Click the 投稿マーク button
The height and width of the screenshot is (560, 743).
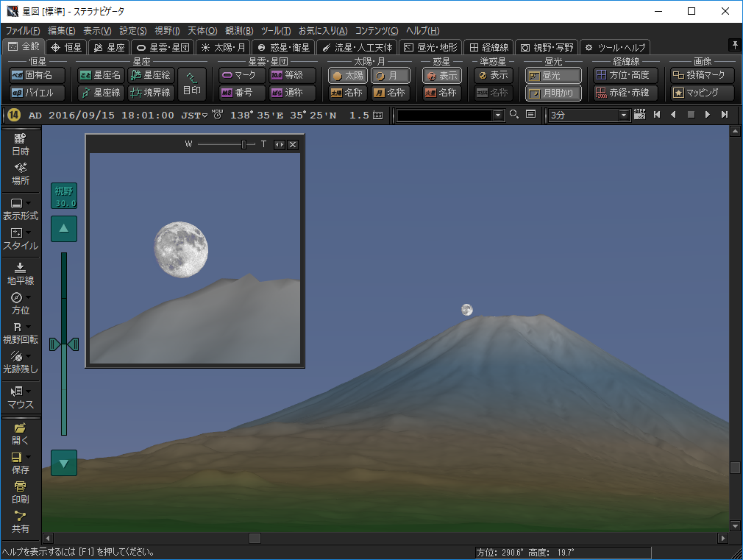pyautogui.click(x=703, y=75)
